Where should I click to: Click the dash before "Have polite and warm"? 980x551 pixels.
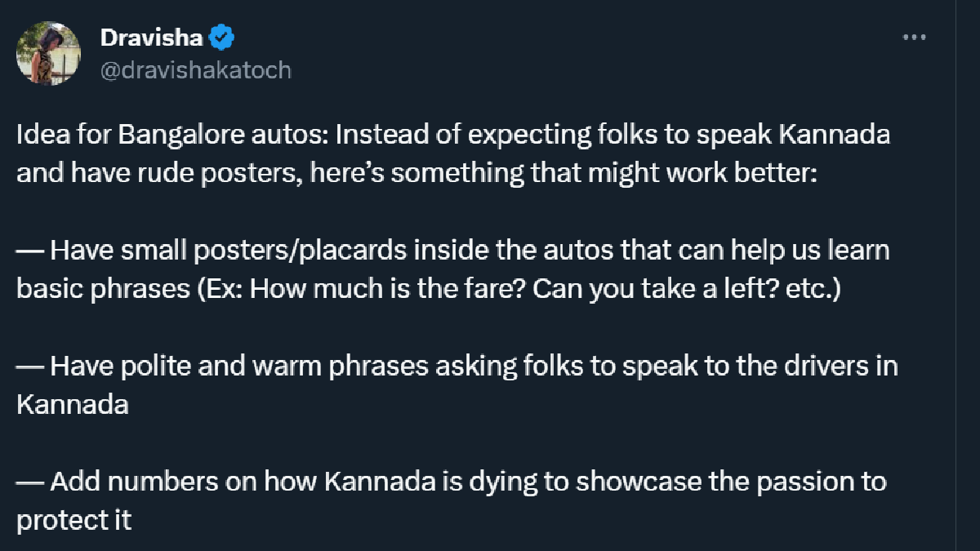coord(30,365)
